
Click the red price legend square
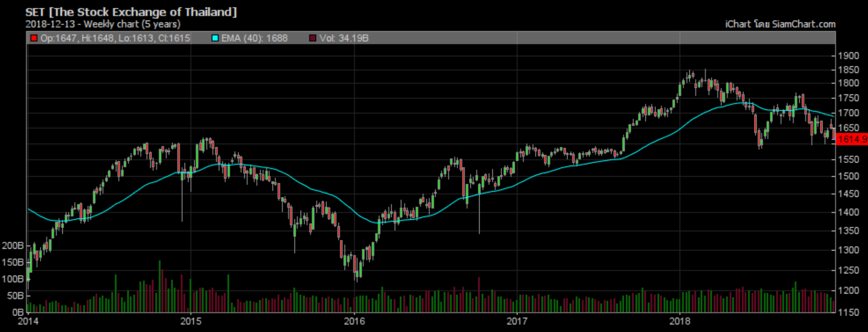[x=33, y=38]
